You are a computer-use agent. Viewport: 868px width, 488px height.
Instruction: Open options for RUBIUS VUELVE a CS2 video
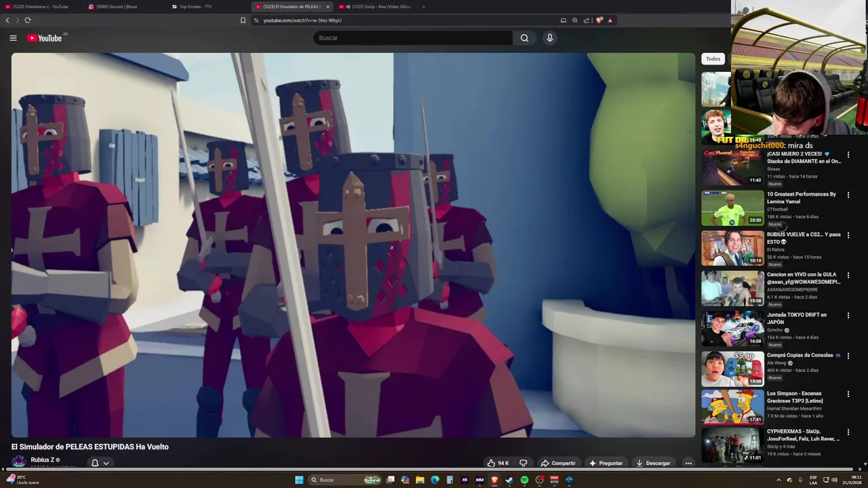click(848, 235)
